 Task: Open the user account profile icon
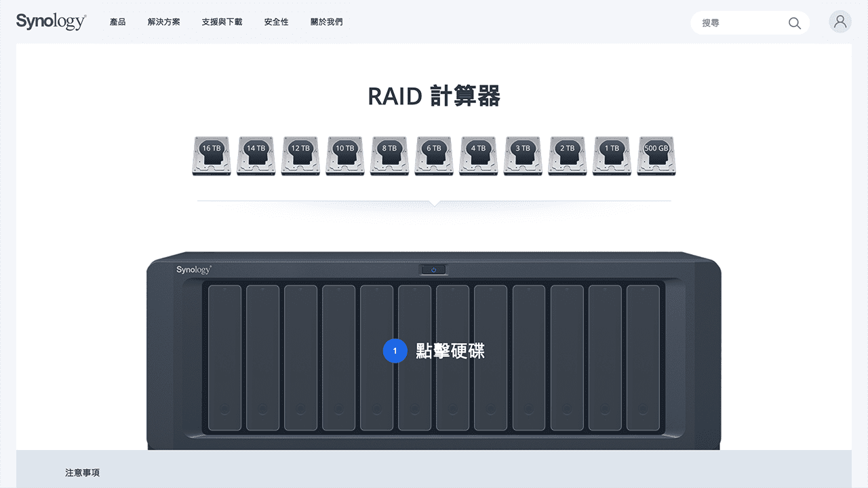click(840, 21)
